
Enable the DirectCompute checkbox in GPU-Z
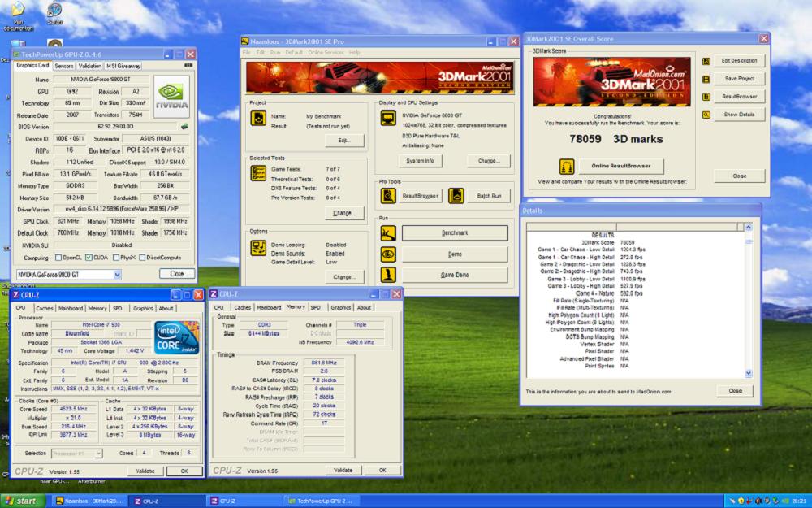click(141, 258)
